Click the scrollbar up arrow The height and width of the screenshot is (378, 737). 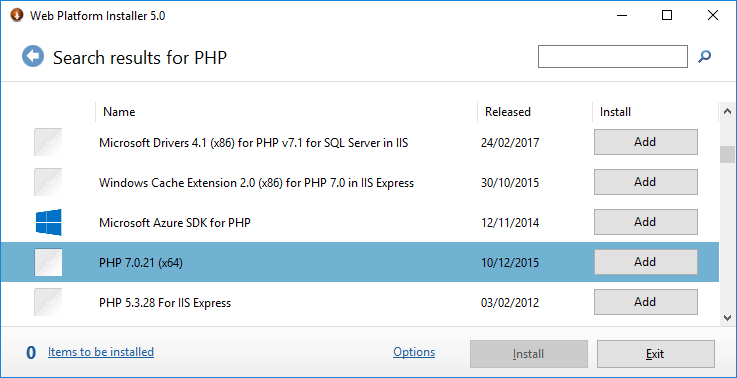[727, 112]
